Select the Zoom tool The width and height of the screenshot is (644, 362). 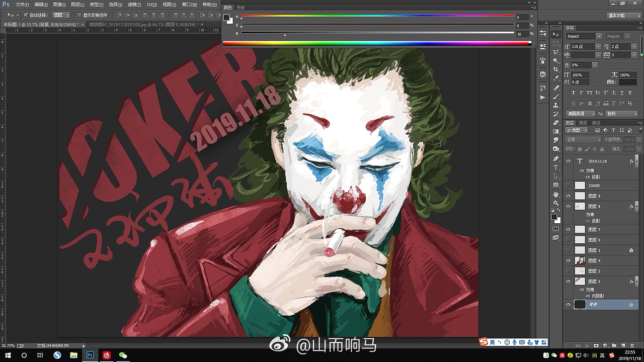click(x=555, y=203)
